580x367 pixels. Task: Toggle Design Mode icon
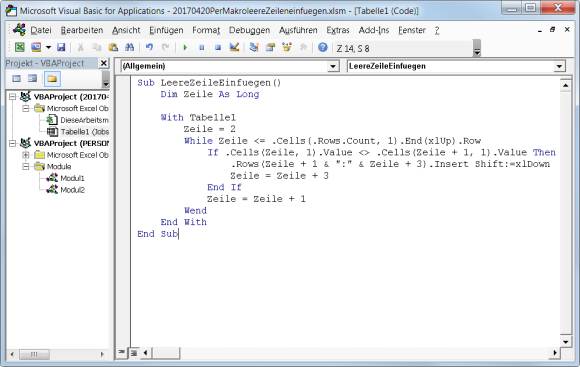(x=234, y=47)
